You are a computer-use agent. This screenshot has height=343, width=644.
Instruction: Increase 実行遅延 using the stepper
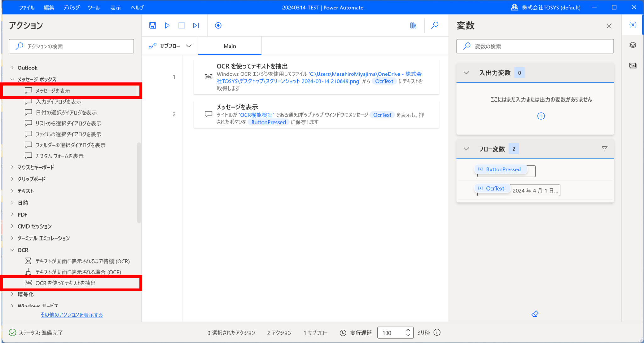(x=408, y=330)
